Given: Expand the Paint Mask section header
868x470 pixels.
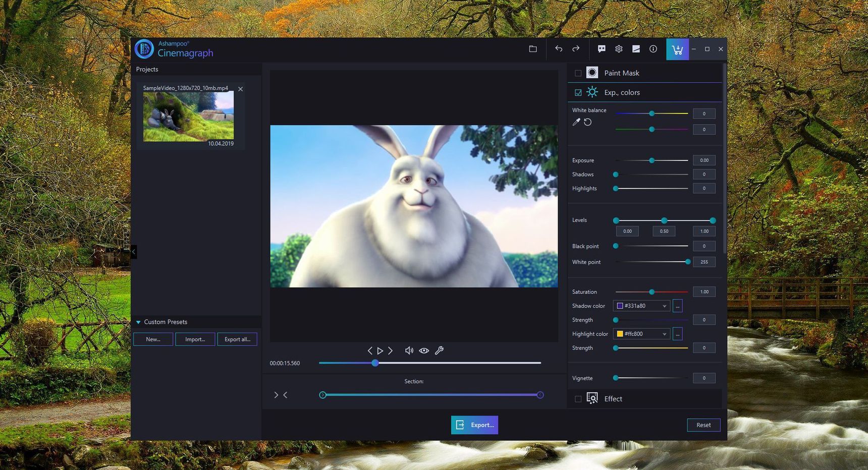Looking at the screenshot, I should tap(645, 73).
